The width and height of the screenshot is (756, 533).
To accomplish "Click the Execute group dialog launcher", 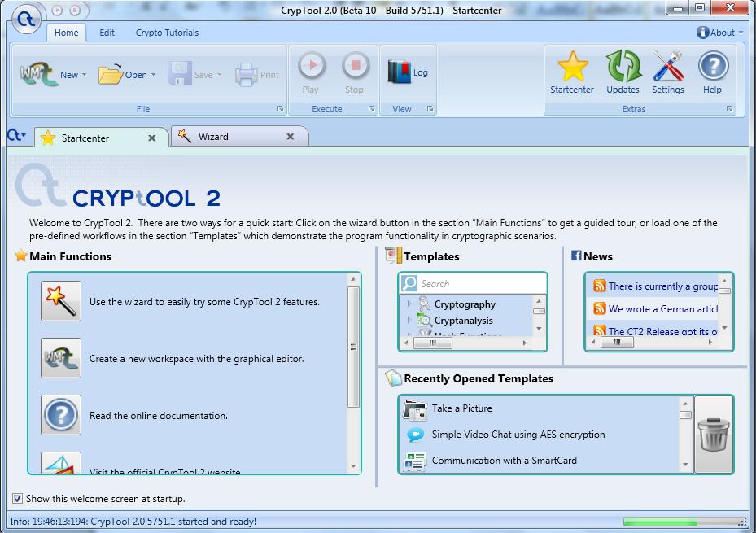I will [371, 109].
